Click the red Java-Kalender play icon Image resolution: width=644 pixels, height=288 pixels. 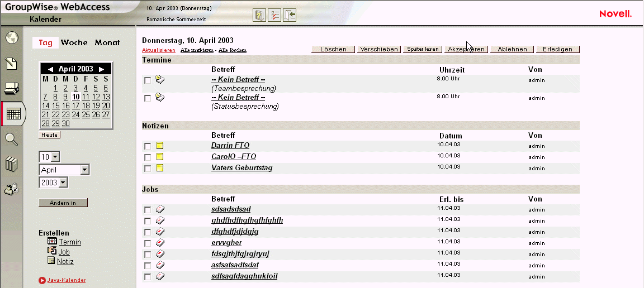(x=42, y=281)
